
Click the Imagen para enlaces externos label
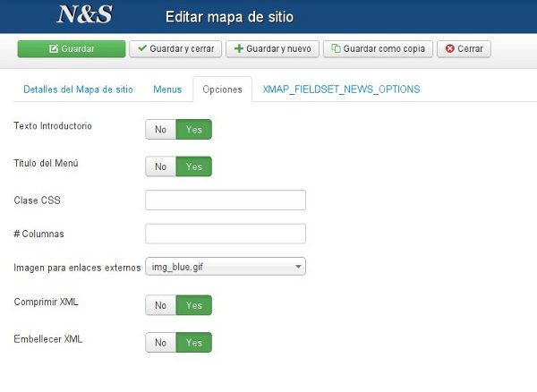click(77, 268)
